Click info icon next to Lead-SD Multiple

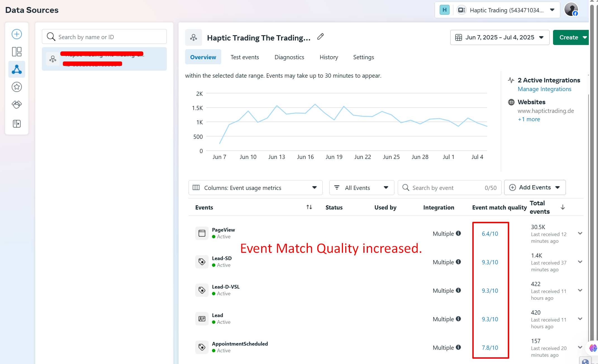coord(458,262)
